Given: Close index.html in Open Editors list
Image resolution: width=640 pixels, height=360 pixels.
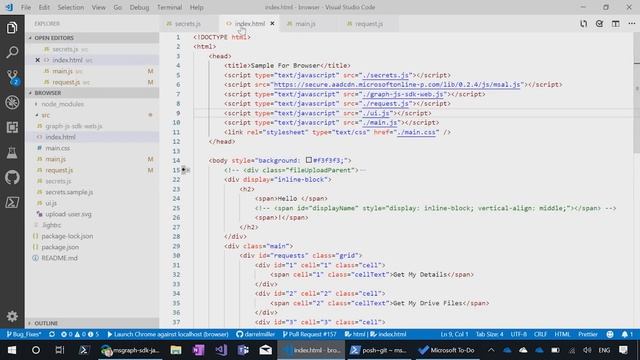Looking at the screenshot, I should click(38, 60).
